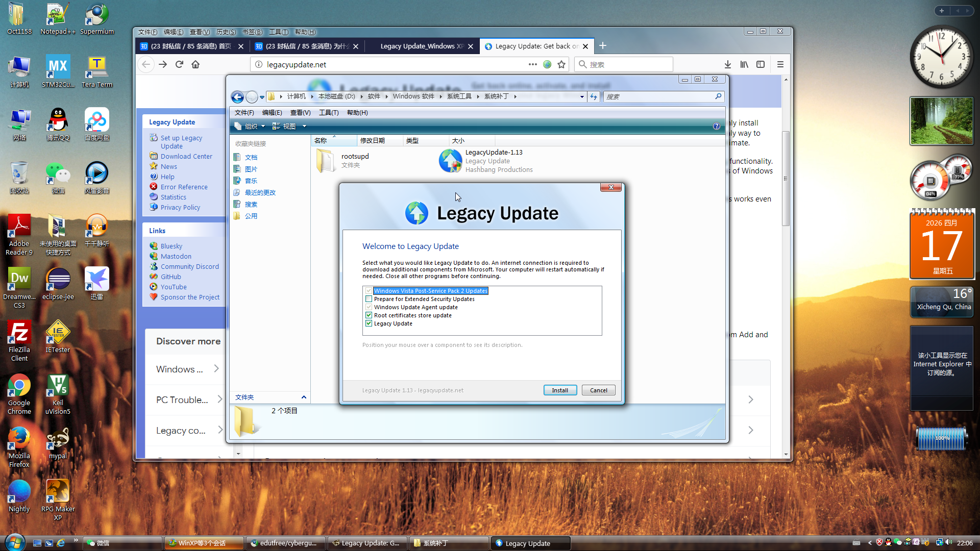Click Explorer back navigation arrow

(x=237, y=96)
